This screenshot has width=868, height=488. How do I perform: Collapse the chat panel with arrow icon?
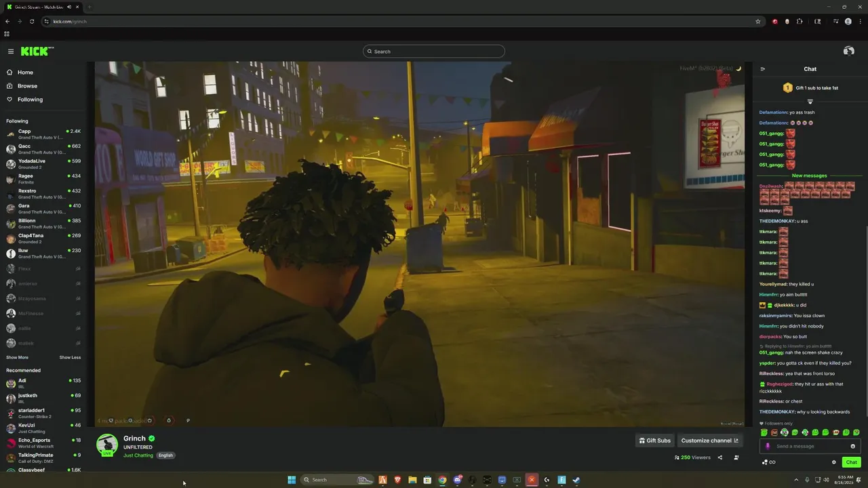coord(763,69)
